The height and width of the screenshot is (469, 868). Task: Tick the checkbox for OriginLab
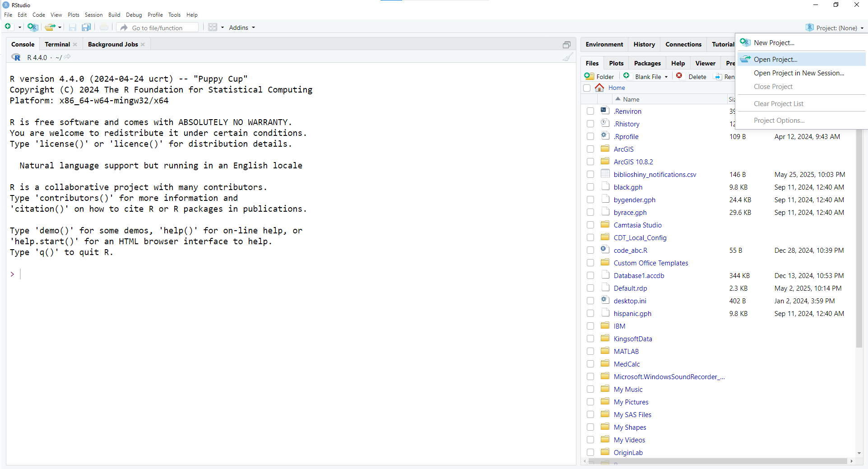590,452
